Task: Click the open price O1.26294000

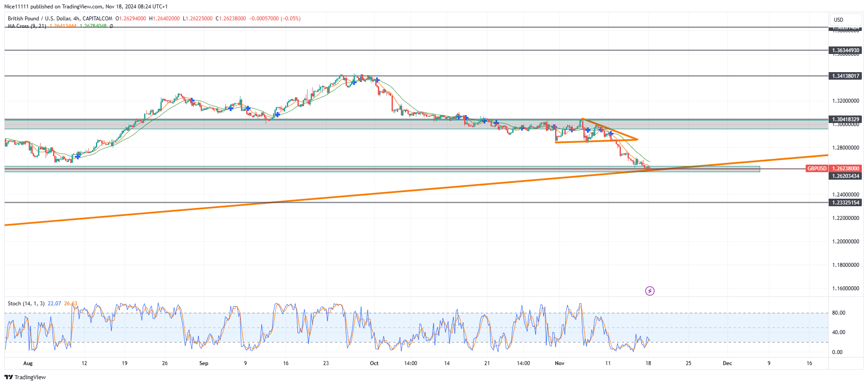Action: tap(131, 19)
